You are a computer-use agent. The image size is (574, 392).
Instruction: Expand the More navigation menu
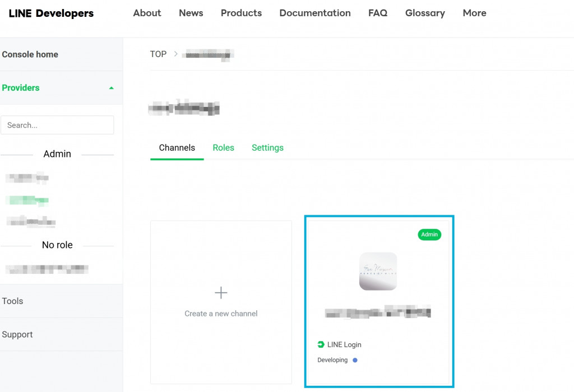[x=474, y=13]
